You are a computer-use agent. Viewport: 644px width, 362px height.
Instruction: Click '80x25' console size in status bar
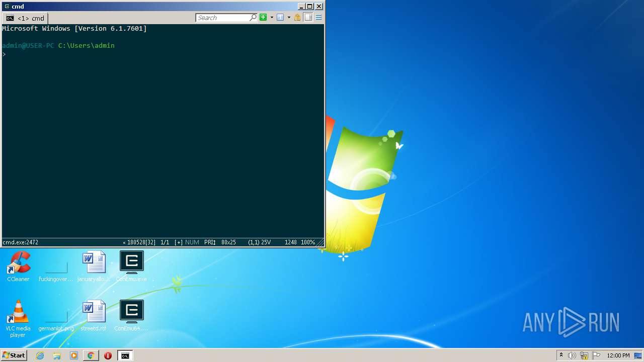pos(228,242)
